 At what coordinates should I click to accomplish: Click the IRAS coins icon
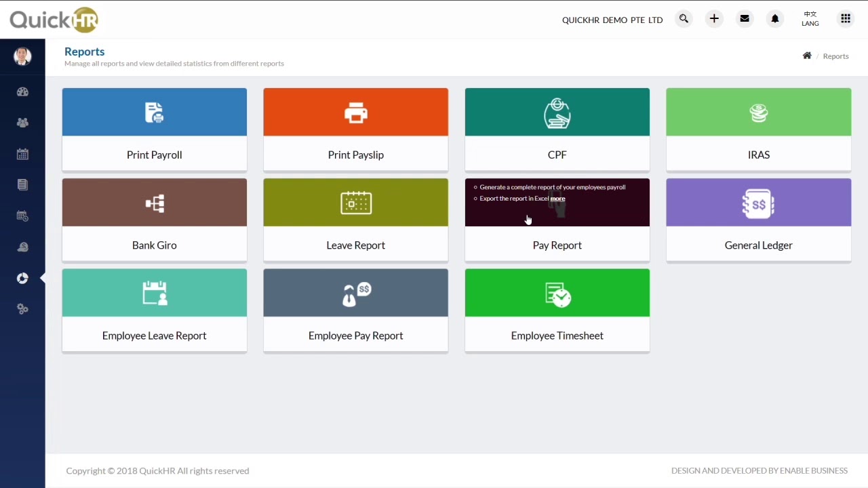[759, 113]
